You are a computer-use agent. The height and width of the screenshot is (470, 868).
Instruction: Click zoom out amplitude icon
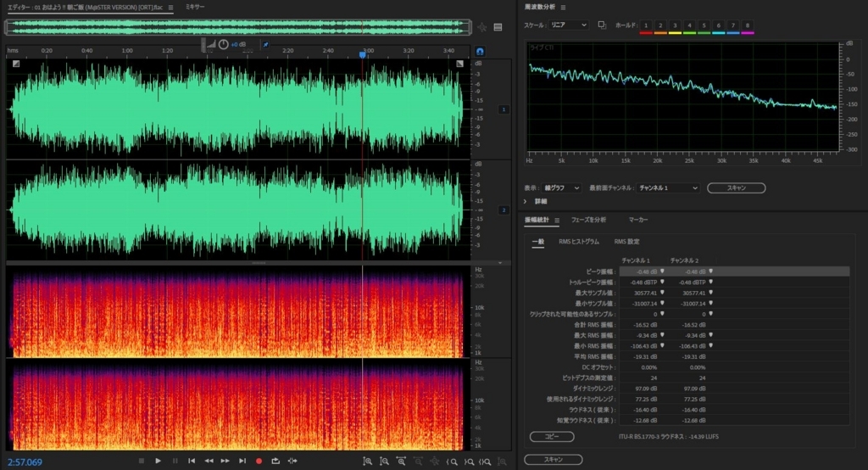tap(384, 462)
